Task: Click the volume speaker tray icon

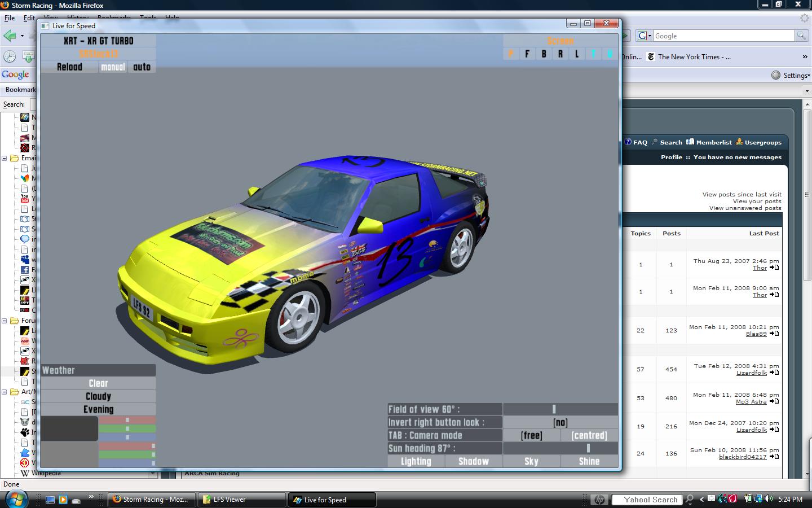Action: click(x=769, y=499)
